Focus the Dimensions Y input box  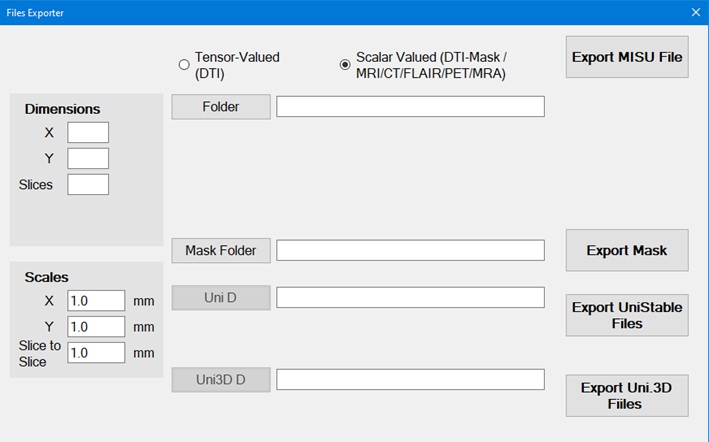coord(88,158)
